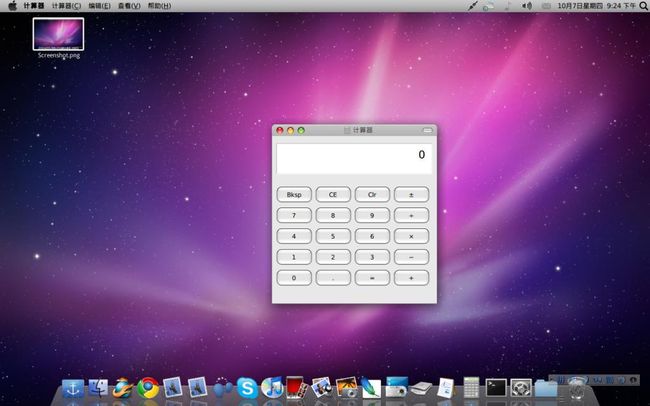This screenshot has height=406, width=650.
Task: Select the Screenshot.png desktop thumbnail
Action: click(x=58, y=34)
